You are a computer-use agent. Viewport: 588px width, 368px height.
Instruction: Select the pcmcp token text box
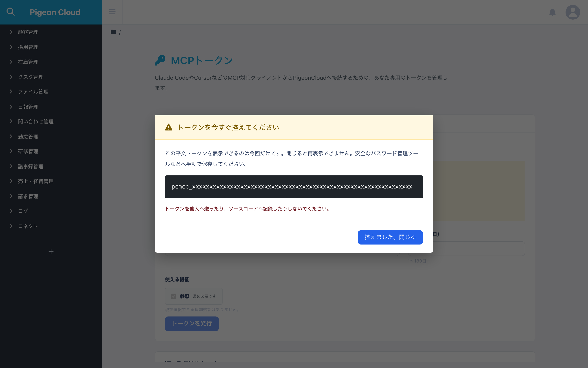click(x=294, y=187)
